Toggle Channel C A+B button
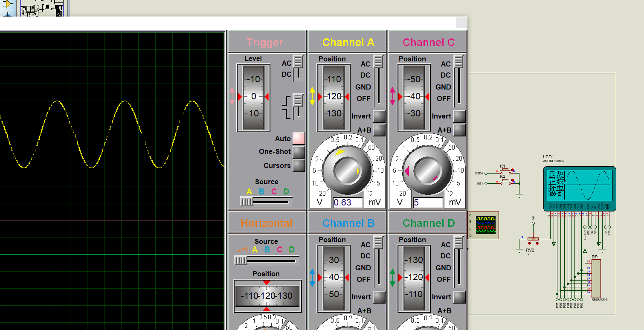The height and width of the screenshot is (330, 644). [x=459, y=130]
